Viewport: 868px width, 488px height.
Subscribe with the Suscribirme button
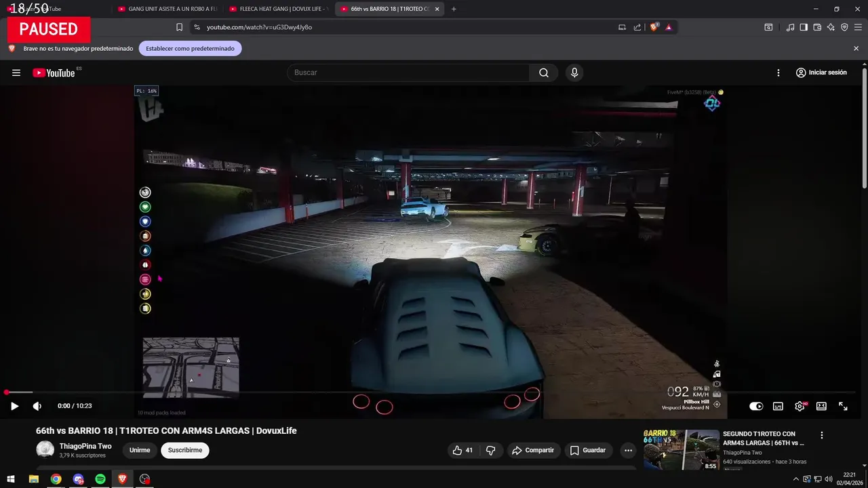pyautogui.click(x=185, y=450)
